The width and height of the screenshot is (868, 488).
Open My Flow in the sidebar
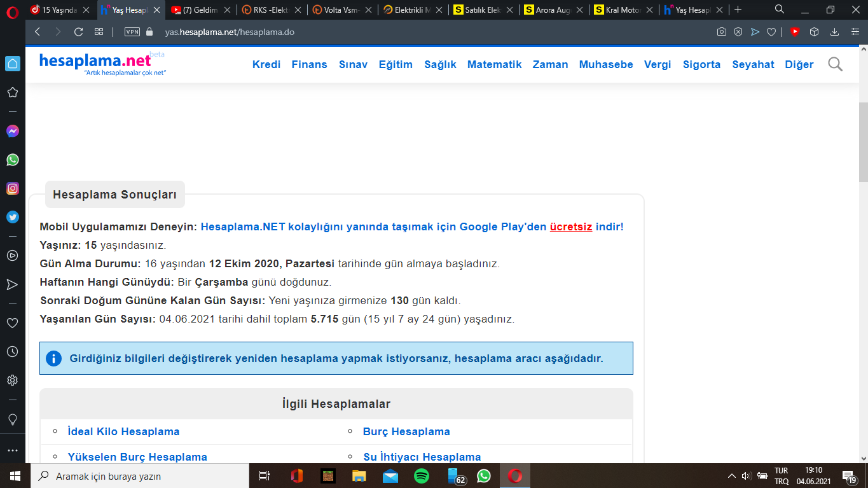coord(12,284)
